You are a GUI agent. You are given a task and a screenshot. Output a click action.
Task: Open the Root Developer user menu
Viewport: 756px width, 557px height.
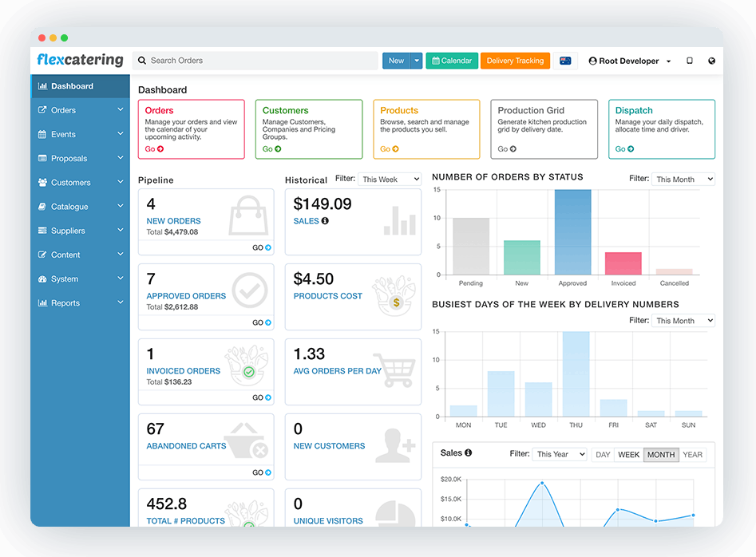[630, 61]
